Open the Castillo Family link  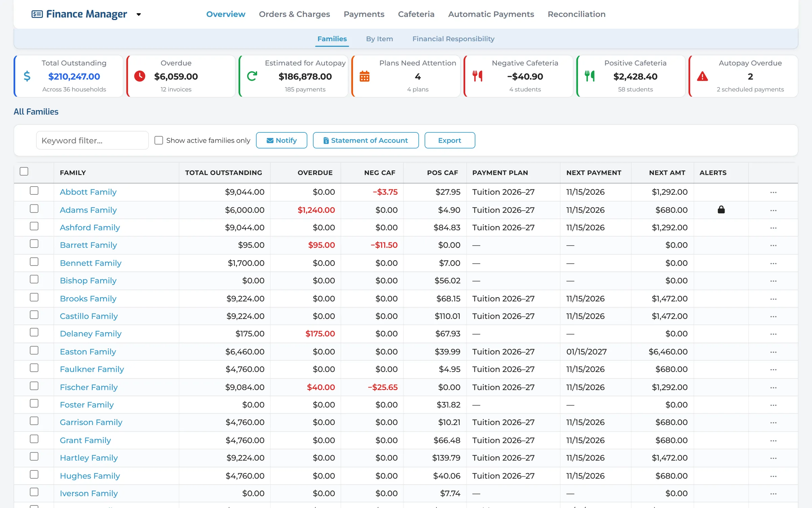coord(89,316)
